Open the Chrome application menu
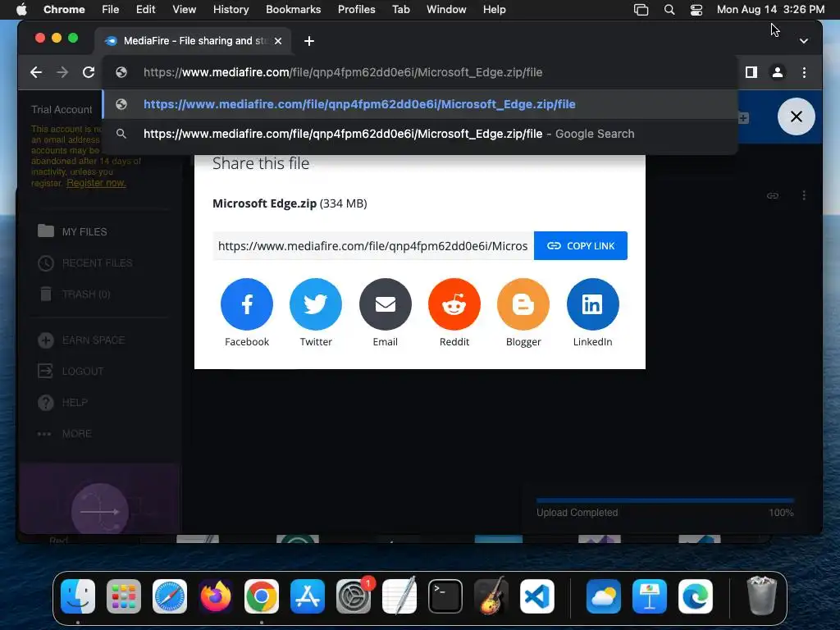The width and height of the screenshot is (840, 630). (x=64, y=9)
